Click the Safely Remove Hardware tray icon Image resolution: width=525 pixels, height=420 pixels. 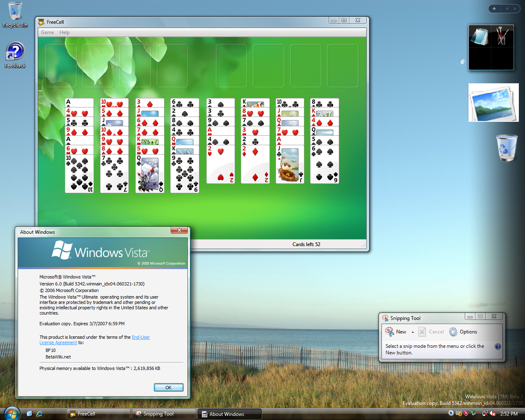coord(473,413)
